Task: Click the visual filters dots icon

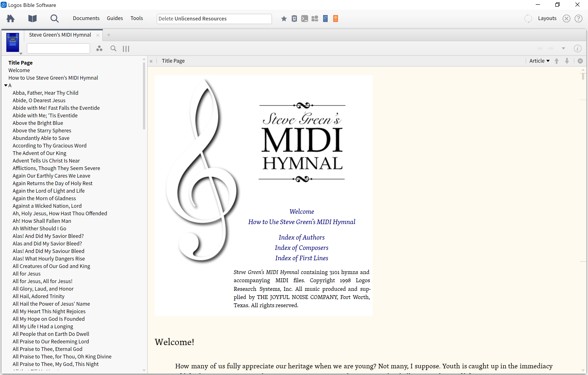Action: [x=99, y=48]
